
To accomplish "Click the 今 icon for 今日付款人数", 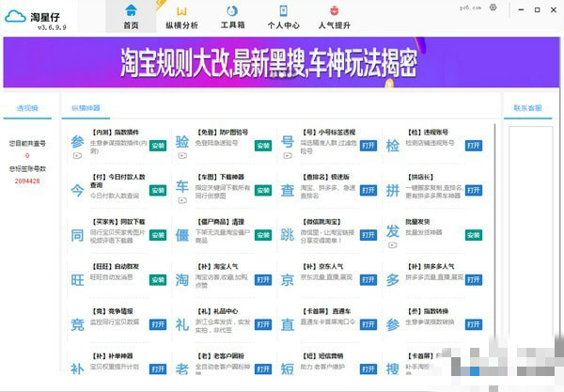I will [x=77, y=190].
